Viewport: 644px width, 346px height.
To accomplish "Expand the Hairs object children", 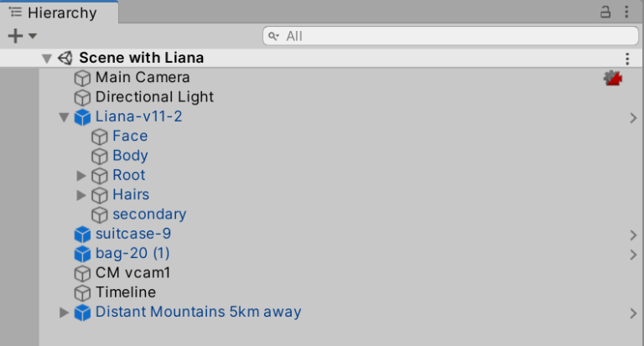I will [81, 195].
